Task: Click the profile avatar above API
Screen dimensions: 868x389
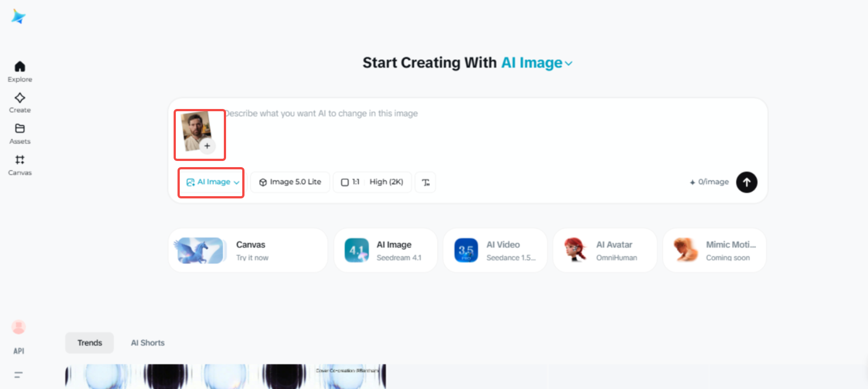Action: click(18, 326)
